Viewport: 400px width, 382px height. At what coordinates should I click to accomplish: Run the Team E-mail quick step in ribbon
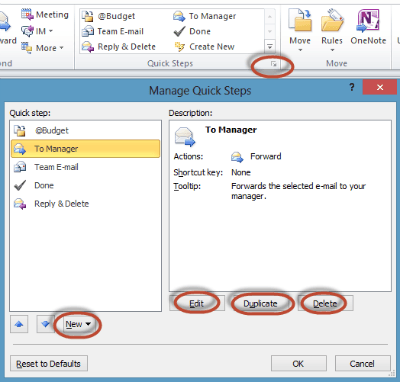[x=113, y=31]
